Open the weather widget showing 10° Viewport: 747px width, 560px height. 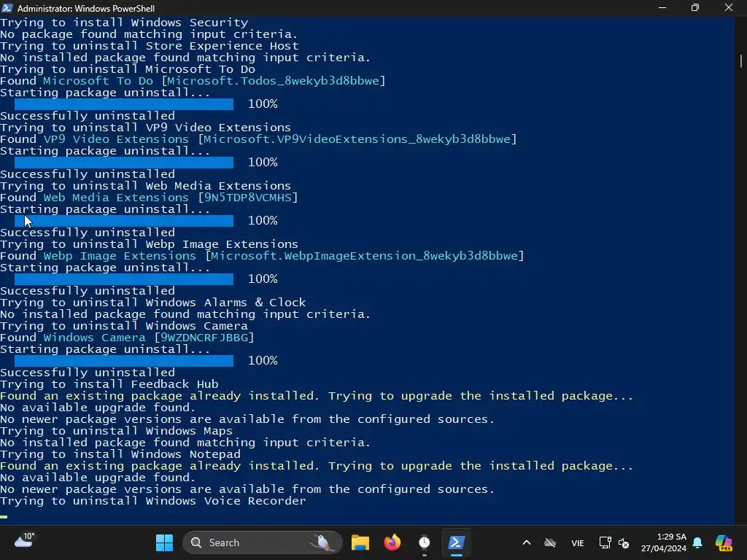coord(24,540)
